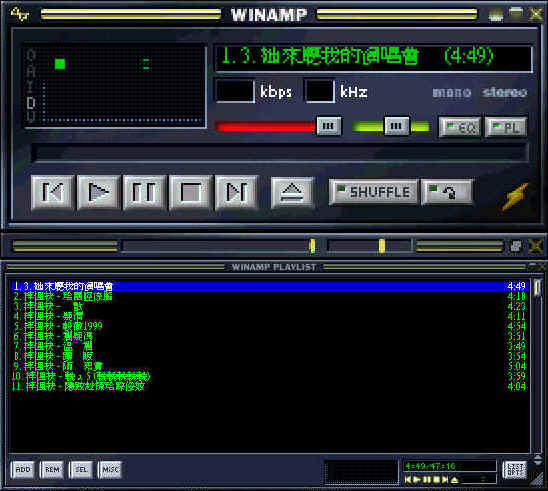Screen dimensions: 548x491
Task: Pause the song with the Pause button
Action: coord(145,192)
